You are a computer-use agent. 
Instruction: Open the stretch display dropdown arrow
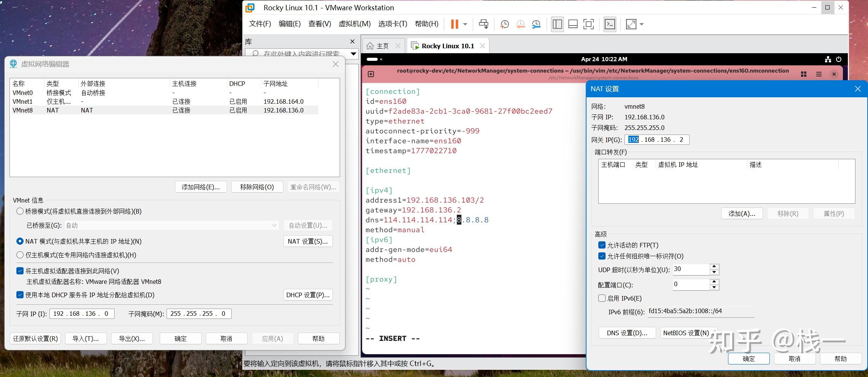pyautogui.click(x=642, y=24)
